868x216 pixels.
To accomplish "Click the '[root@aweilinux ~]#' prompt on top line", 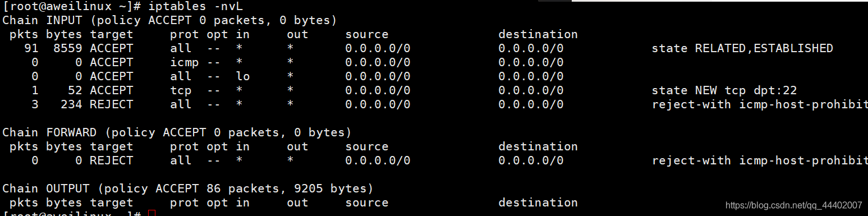I will pyautogui.click(x=72, y=6).
